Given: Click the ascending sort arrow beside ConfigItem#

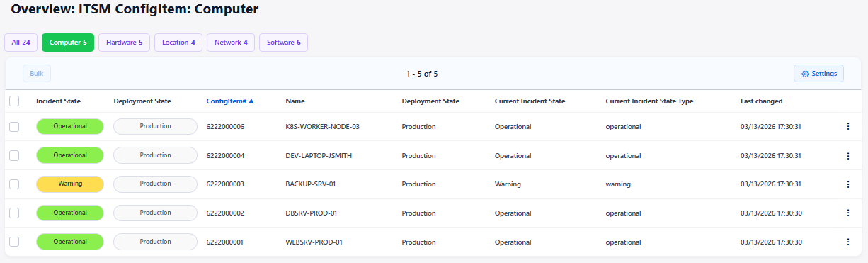Looking at the screenshot, I should pos(251,101).
